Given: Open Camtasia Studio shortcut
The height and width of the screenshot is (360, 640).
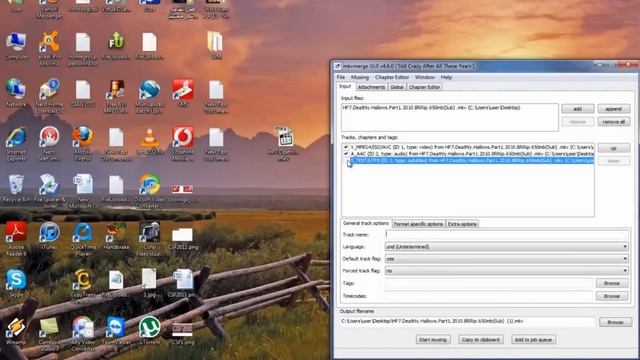Looking at the screenshot, I should (49, 334).
